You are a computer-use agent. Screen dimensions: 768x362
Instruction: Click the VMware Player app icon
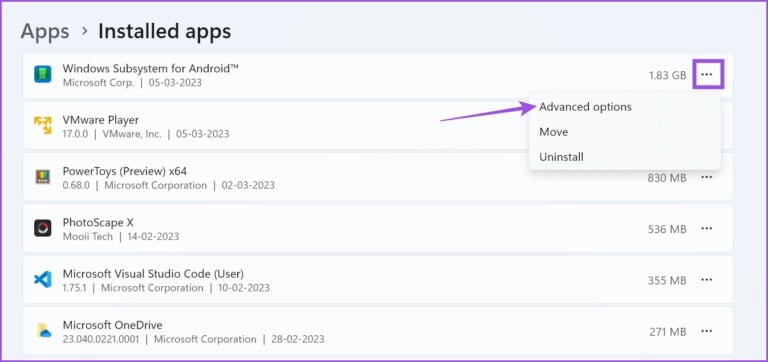click(x=43, y=126)
